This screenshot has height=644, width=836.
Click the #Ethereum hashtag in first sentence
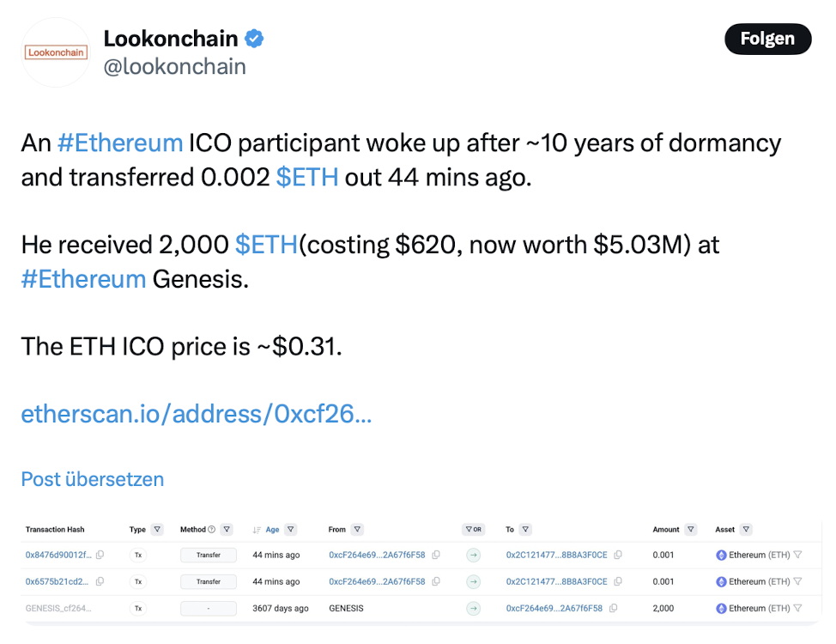click(x=120, y=143)
